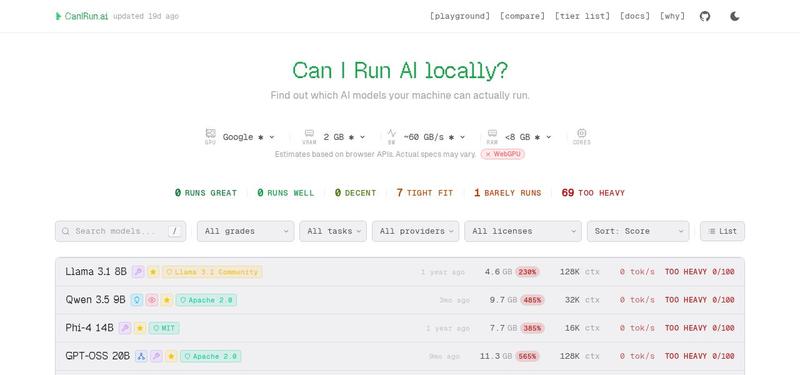Open the Llama 3.1 8B model row
The height and width of the screenshot is (375, 800).
coord(400,272)
